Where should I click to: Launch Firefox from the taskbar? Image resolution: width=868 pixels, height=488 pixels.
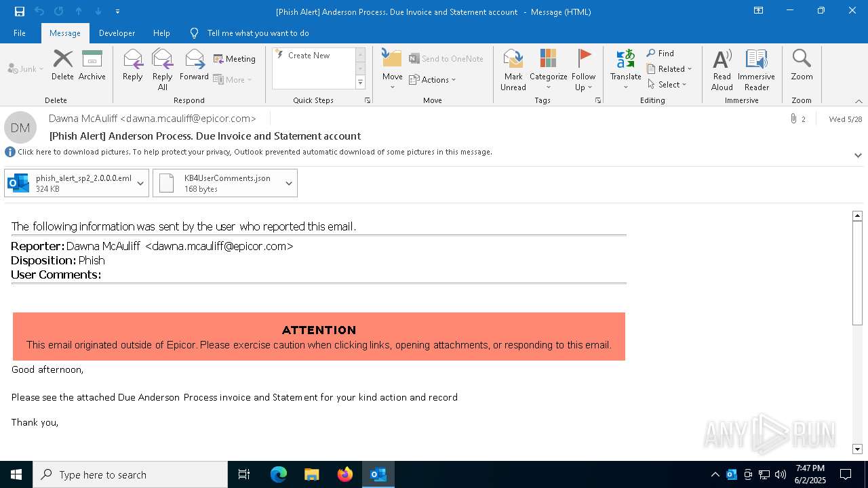345,474
